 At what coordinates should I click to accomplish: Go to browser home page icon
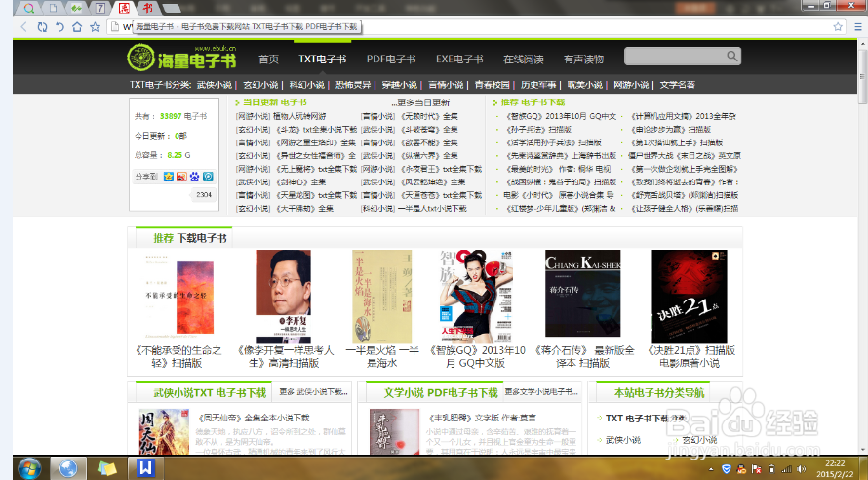(x=77, y=26)
